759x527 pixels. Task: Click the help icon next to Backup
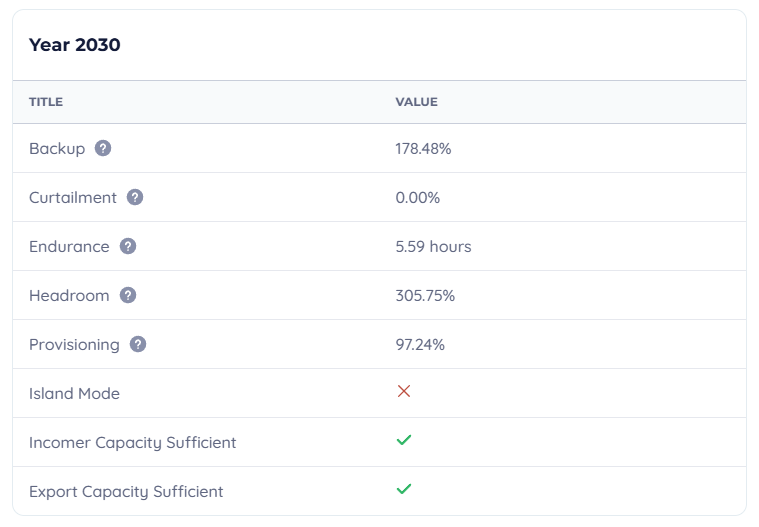[103, 148]
